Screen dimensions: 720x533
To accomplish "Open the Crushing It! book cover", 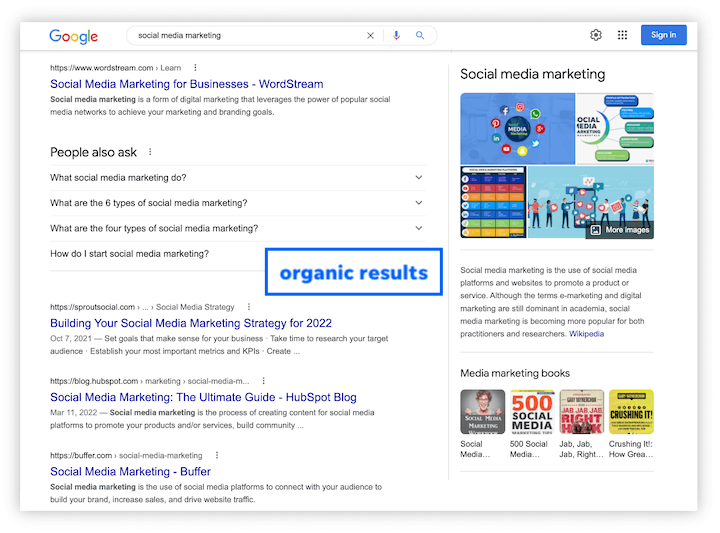I will tap(631, 412).
